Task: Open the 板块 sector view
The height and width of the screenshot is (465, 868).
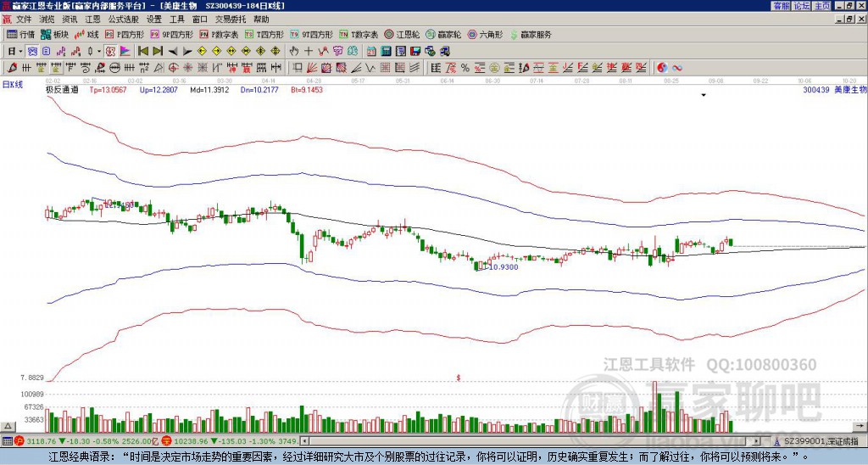Action: pyautogui.click(x=54, y=34)
